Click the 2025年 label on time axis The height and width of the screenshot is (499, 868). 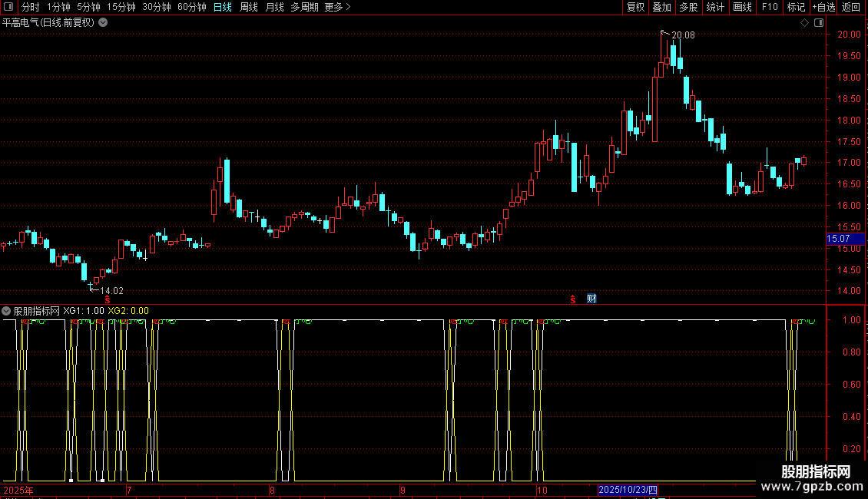[x=18, y=490]
